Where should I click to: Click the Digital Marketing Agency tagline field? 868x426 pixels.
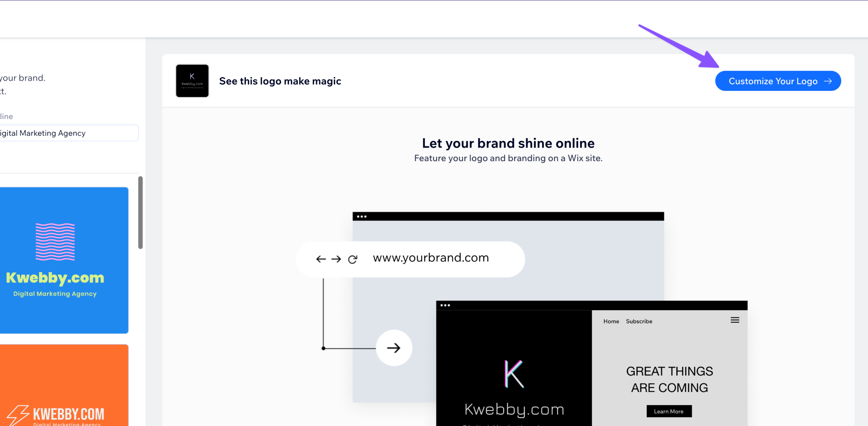tap(68, 133)
